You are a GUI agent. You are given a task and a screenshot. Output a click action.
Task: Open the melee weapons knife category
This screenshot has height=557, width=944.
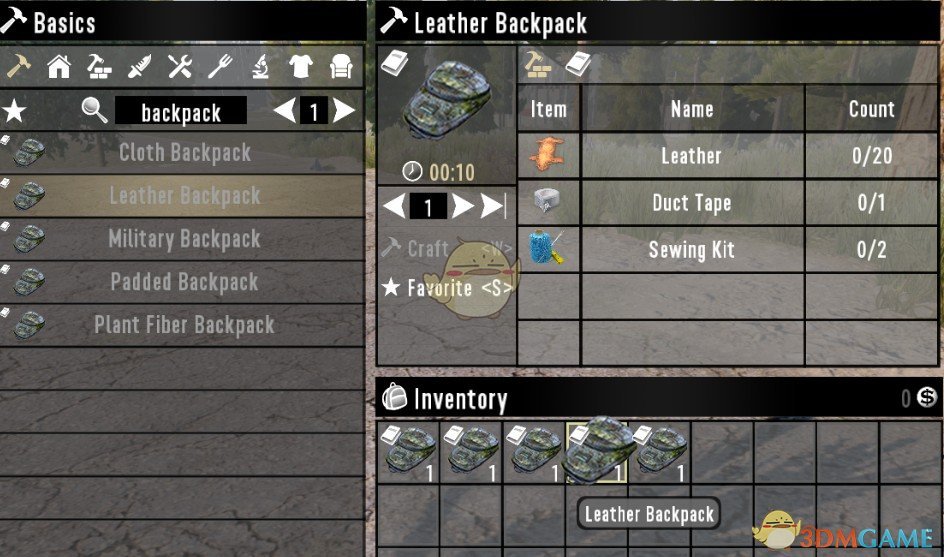pyautogui.click(x=140, y=66)
